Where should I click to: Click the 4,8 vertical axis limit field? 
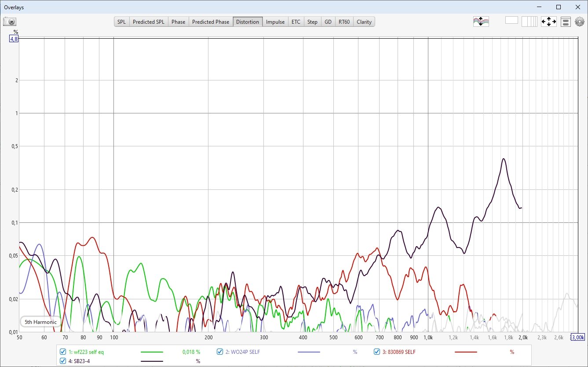(x=14, y=39)
